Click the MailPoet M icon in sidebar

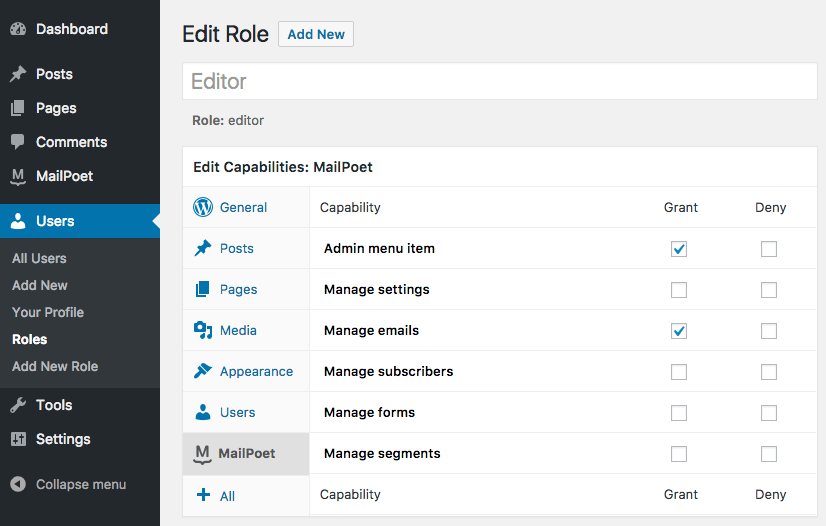click(18, 176)
